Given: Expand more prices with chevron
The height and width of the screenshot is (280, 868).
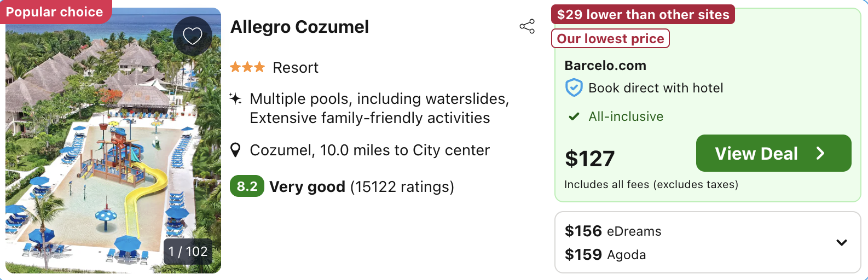Looking at the screenshot, I should [x=841, y=242].
